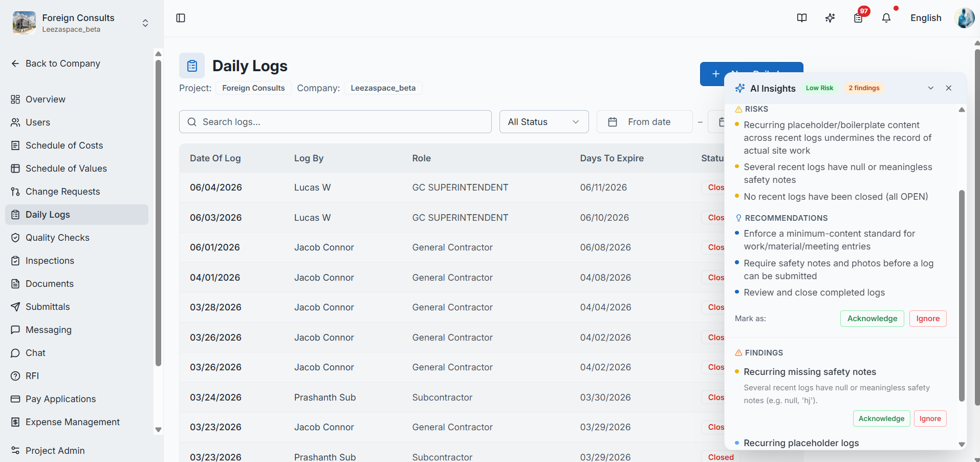Focus the Search logs field
This screenshot has height=462, width=980.
tap(335, 122)
